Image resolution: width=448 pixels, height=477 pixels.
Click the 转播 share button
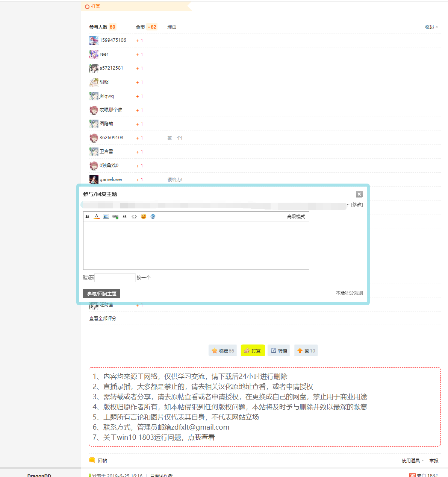click(279, 351)
